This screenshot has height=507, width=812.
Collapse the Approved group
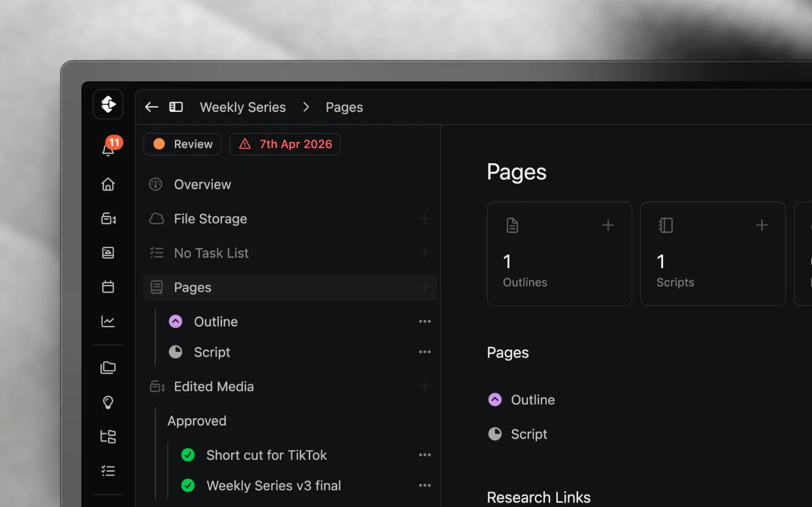tap(197, 421)
